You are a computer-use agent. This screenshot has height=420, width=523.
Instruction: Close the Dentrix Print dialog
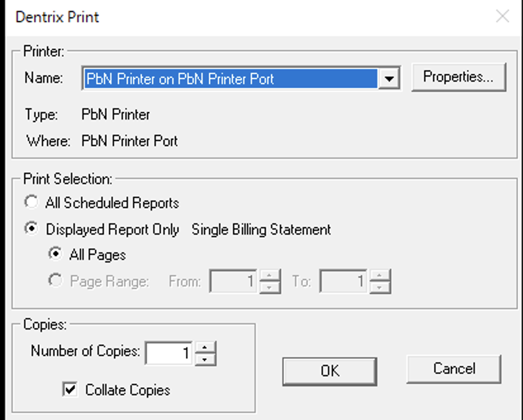[502, 16]
